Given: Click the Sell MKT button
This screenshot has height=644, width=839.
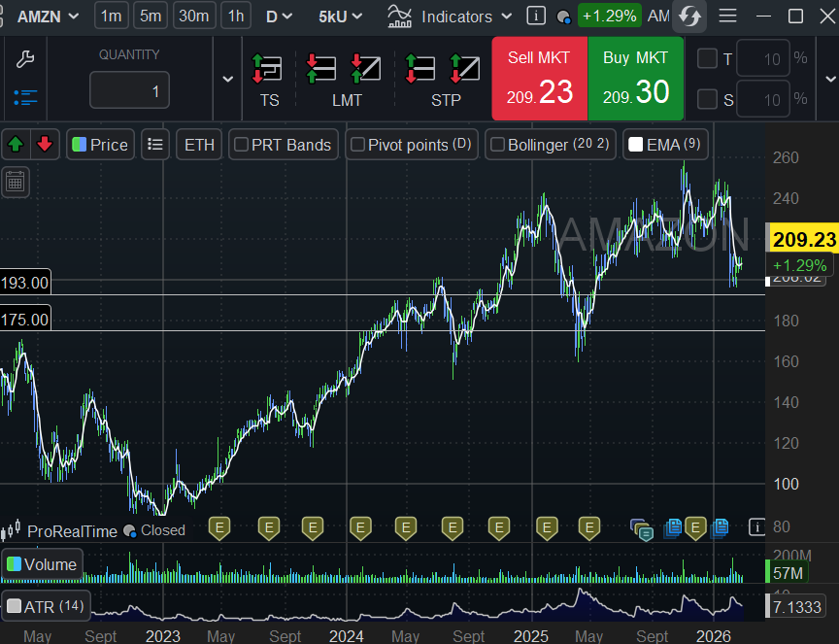Looking at the screenshot, I should [x=540, y=79].
